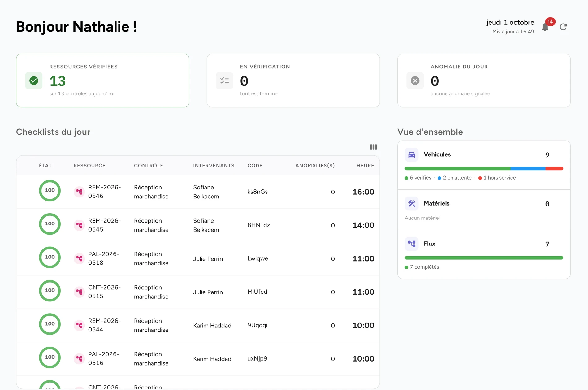The height and width of the screenshot is (390, 588).
Task: Click the 16:00 time entry
Action: click(363, 192)
